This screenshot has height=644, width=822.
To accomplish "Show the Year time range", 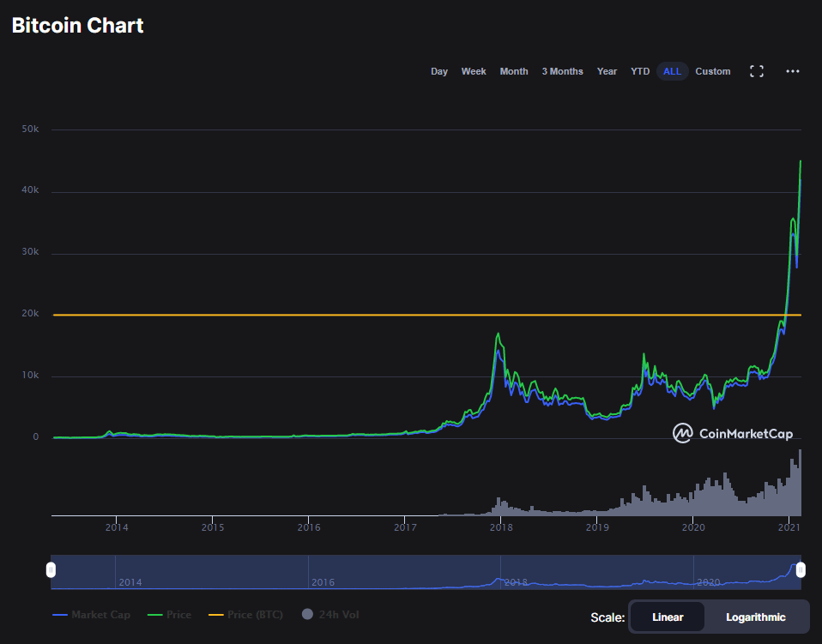I will (607, 71).
